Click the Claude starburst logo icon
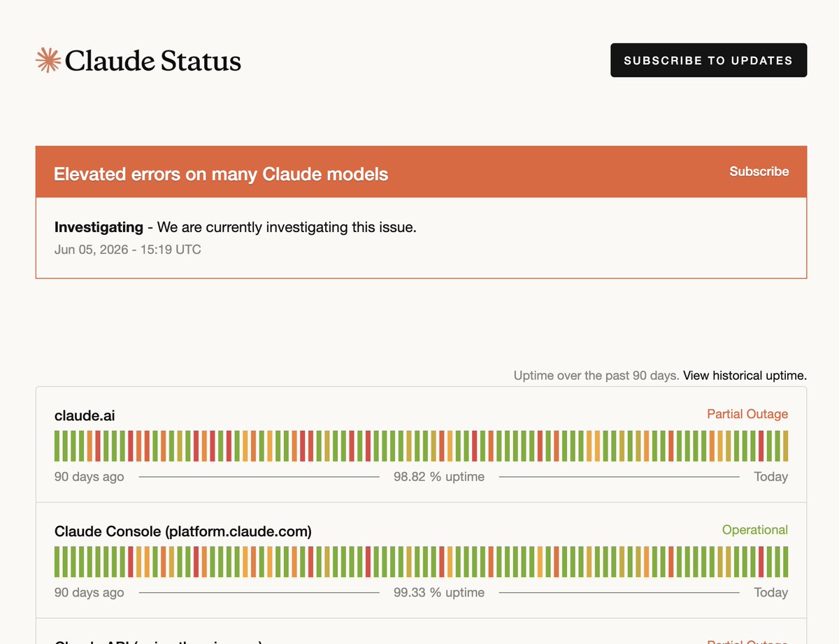This screenshot has height=644, width=839. 48,60
